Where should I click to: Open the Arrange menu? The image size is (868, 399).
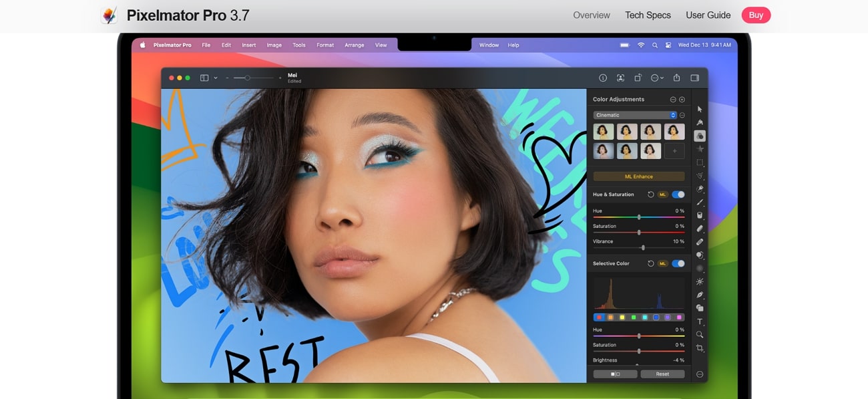pos(355,45)
